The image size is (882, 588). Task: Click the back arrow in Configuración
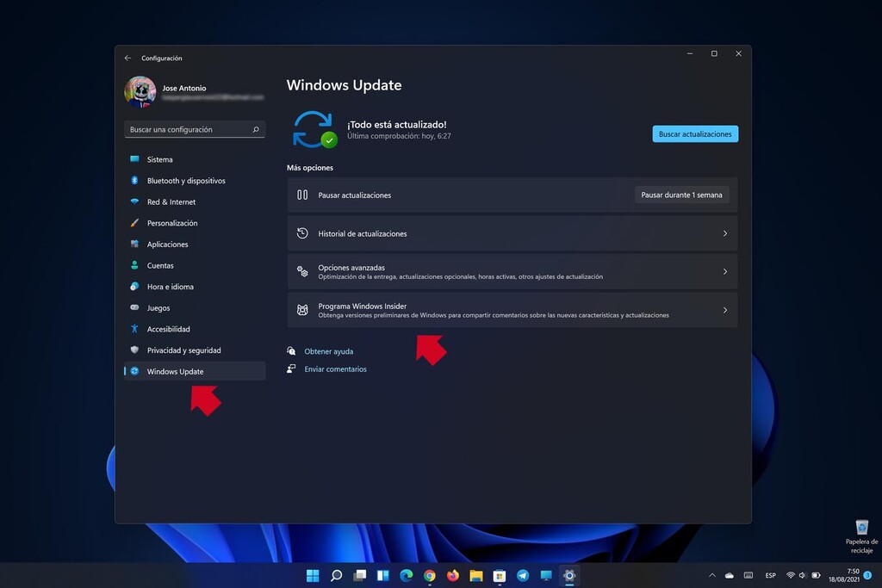[127, 58]
